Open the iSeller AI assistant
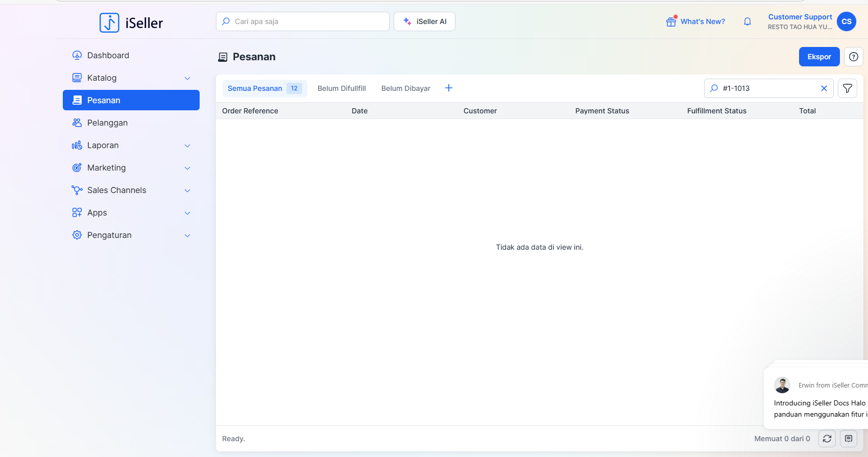Screen dimensions: 868x457 pos(424,21)
